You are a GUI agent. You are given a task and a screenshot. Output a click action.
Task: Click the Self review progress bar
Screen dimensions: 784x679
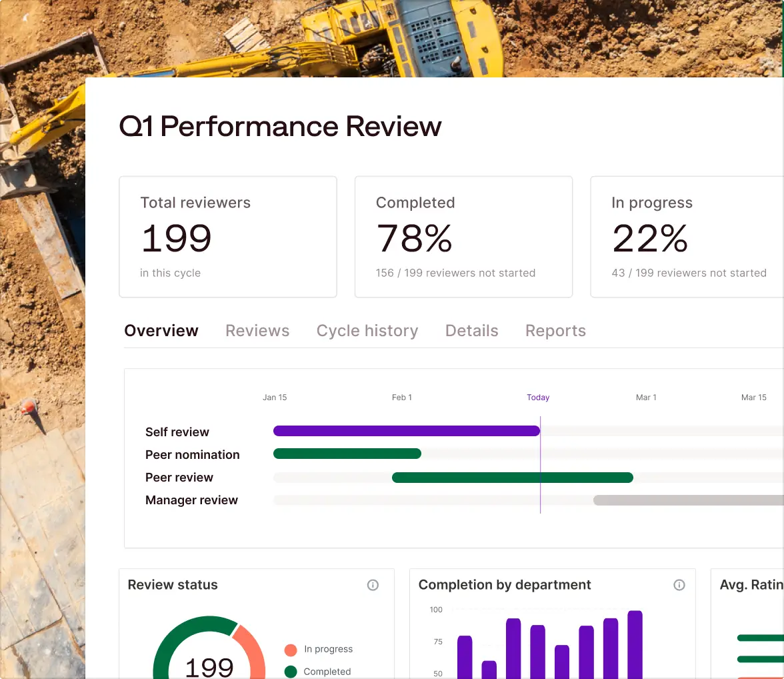tap(407, 431)
